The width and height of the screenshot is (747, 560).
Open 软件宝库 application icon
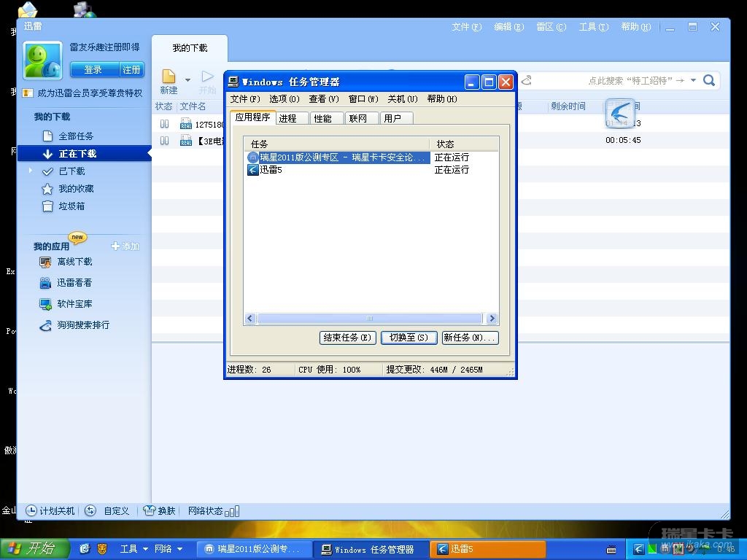45,304
